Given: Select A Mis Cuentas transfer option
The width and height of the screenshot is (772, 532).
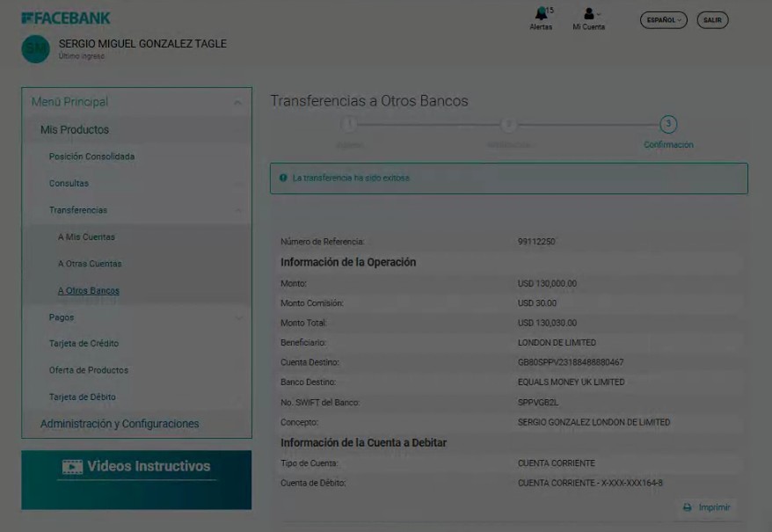Looking at the screenshot, I should click(86, 237).
